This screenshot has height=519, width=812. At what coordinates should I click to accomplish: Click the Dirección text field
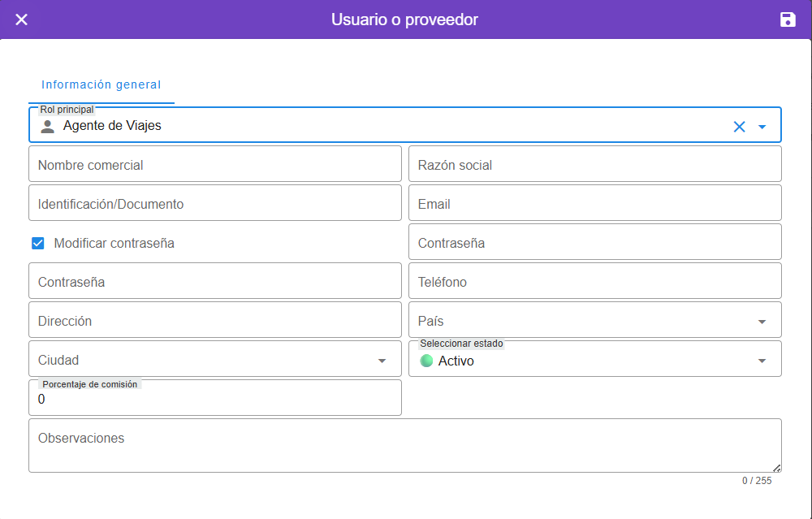point(215,321)
